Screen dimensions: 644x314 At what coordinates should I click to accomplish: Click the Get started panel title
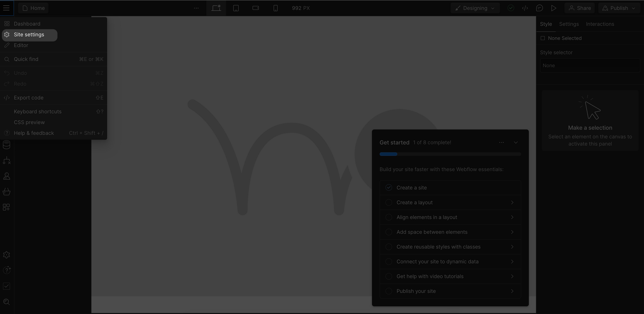[394, 143]
